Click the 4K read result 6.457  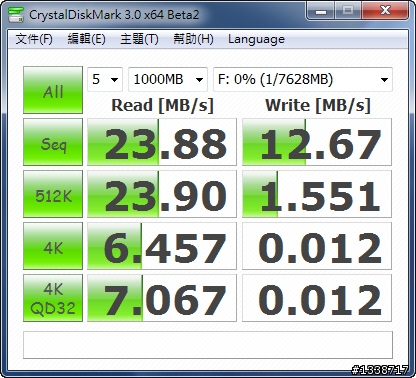point(162,246)
